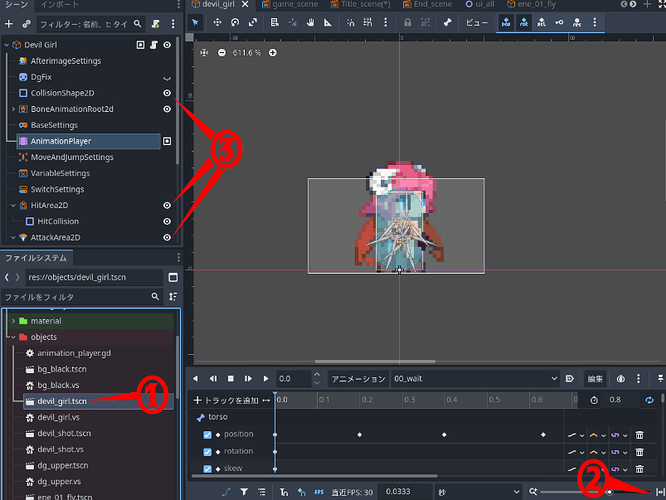This screenshot has width=666, height=500.
Task: Collapse the objects folder
Action: (x=13, y=337)
